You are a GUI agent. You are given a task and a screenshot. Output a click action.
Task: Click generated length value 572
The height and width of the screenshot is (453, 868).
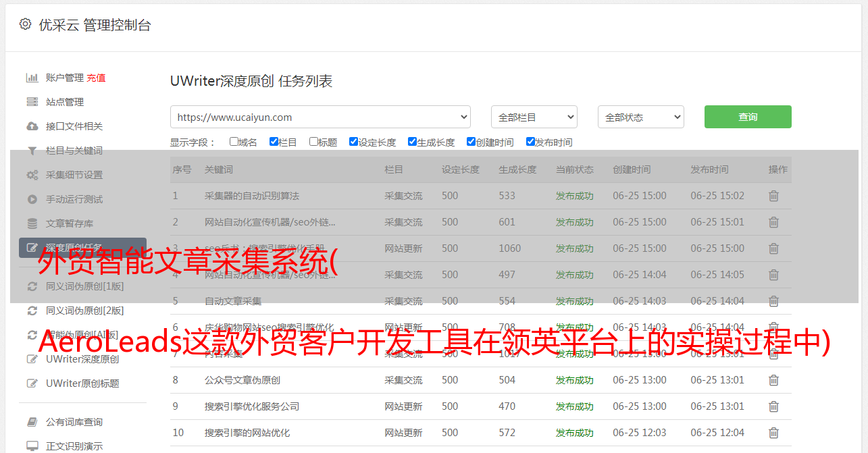click(507, 433)
